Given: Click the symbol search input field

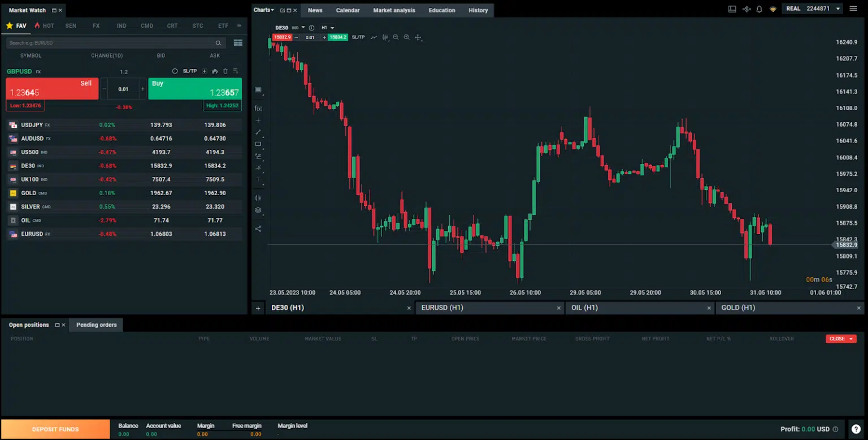Looking at the screenshot, I should (111, 43).
